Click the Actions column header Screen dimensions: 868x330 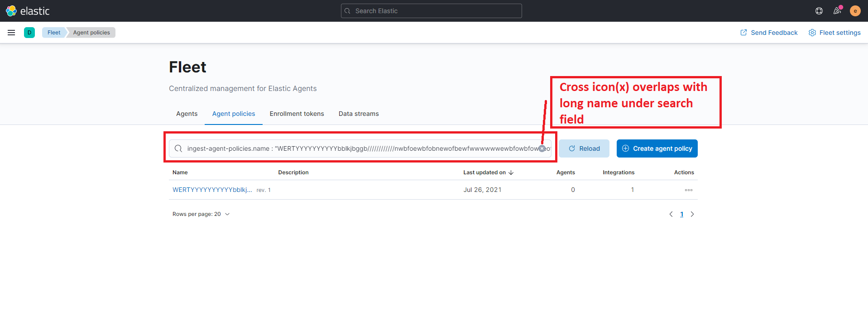coord(684,172)
